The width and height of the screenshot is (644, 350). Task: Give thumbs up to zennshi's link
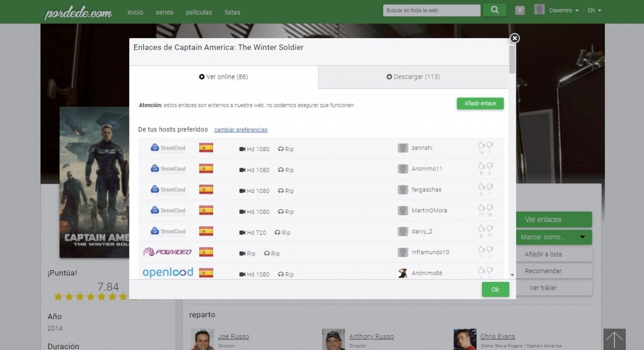click(481, 145)
